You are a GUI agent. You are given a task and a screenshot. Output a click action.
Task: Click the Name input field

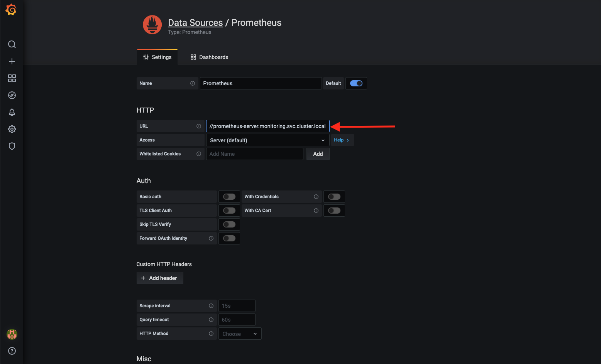click(x=261, y=83)
